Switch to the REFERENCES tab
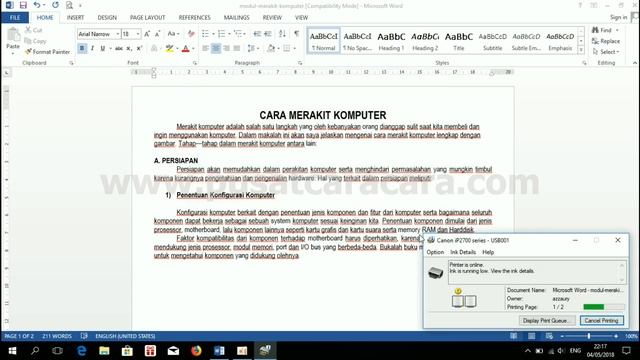This screenshot has width=640, height=360. (195, 18)
